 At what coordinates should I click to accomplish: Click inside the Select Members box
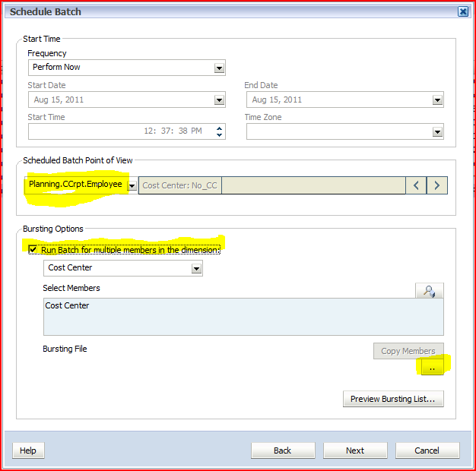coord(243,317)
